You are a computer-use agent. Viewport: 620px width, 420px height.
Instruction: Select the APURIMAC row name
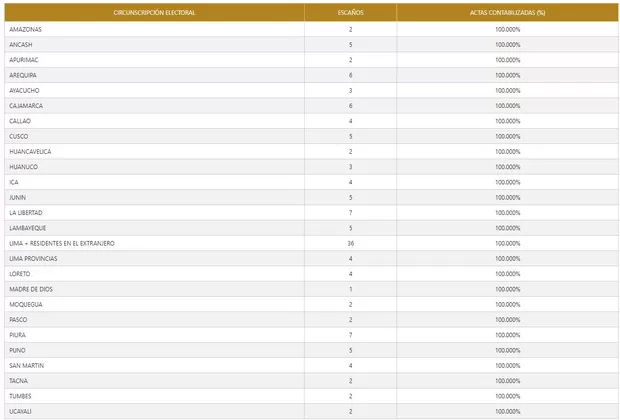[x=24, y=60]
